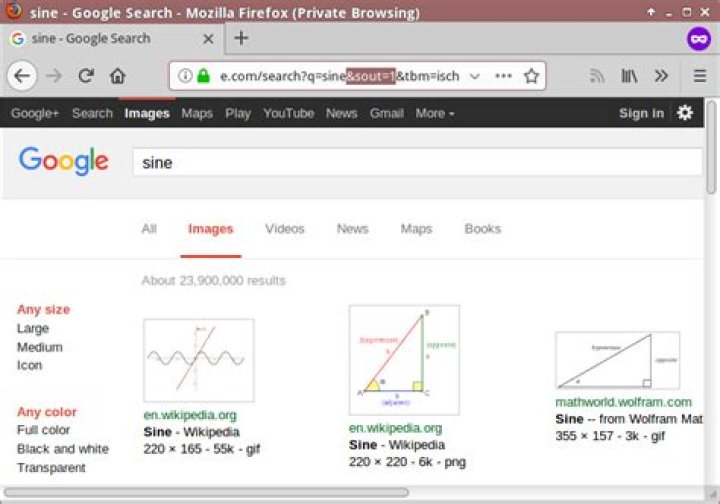This screenshot has height=504, width=720.
Task: Select the 'Any size' filter
Action: tap(44, 309)
